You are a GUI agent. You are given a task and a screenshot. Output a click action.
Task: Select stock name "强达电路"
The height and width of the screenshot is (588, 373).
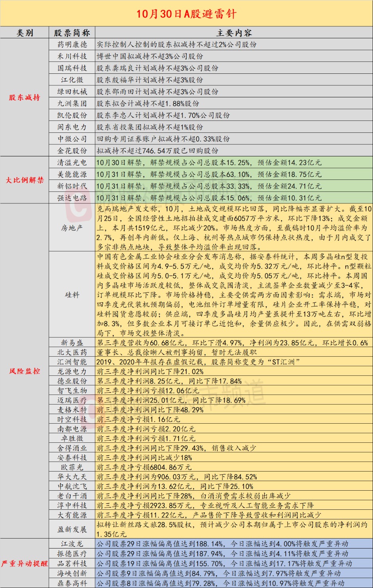[x=72, y=198]
